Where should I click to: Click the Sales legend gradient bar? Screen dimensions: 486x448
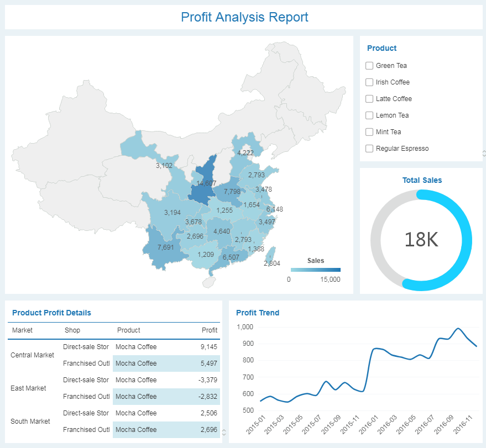click(x=315, y=270)
